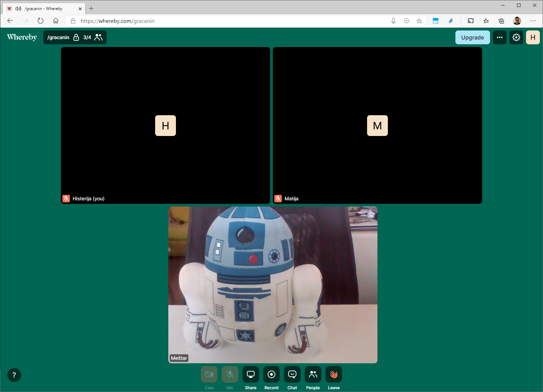This screenshot has height=392, width=543.
Task: View site information lock icon
Action: (73, 21)
